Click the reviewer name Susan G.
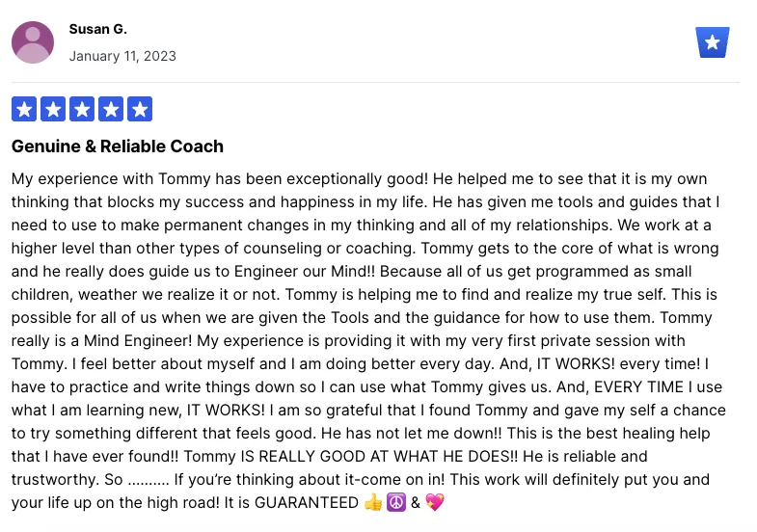Image resolution: width=757 pixels, height=532 pixels. coord(98,30)
